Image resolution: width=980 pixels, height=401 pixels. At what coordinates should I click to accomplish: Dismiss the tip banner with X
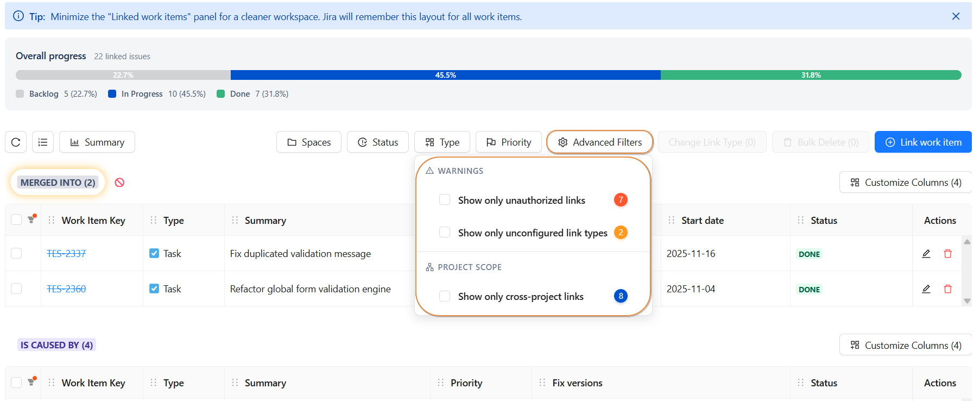click(x=956, y=16)
